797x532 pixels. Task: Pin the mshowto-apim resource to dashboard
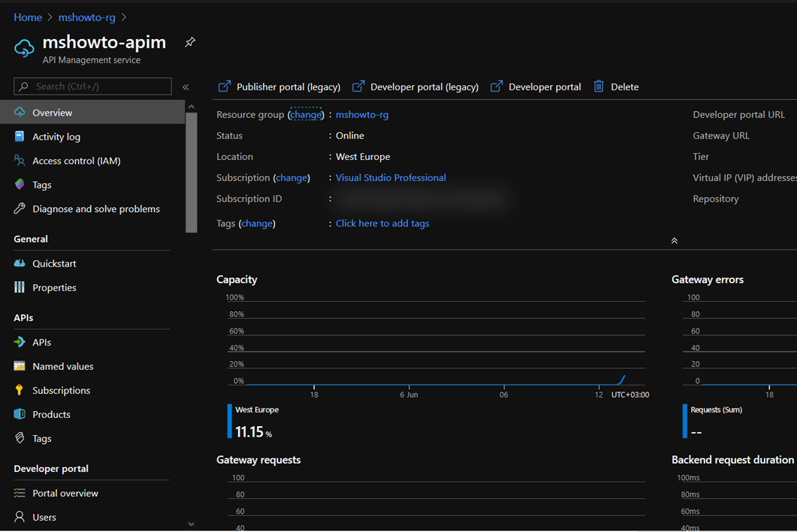(189, 42)
